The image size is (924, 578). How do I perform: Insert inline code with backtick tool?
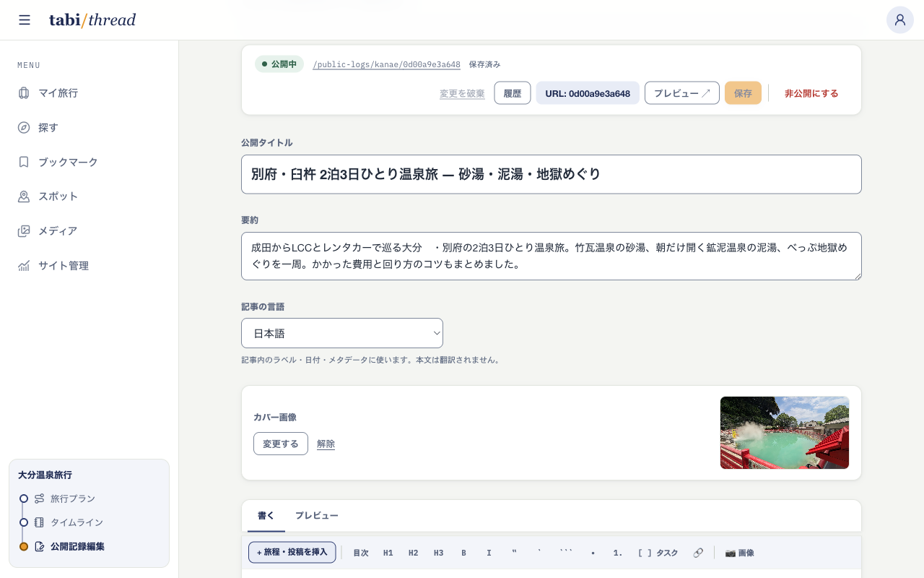539,553
